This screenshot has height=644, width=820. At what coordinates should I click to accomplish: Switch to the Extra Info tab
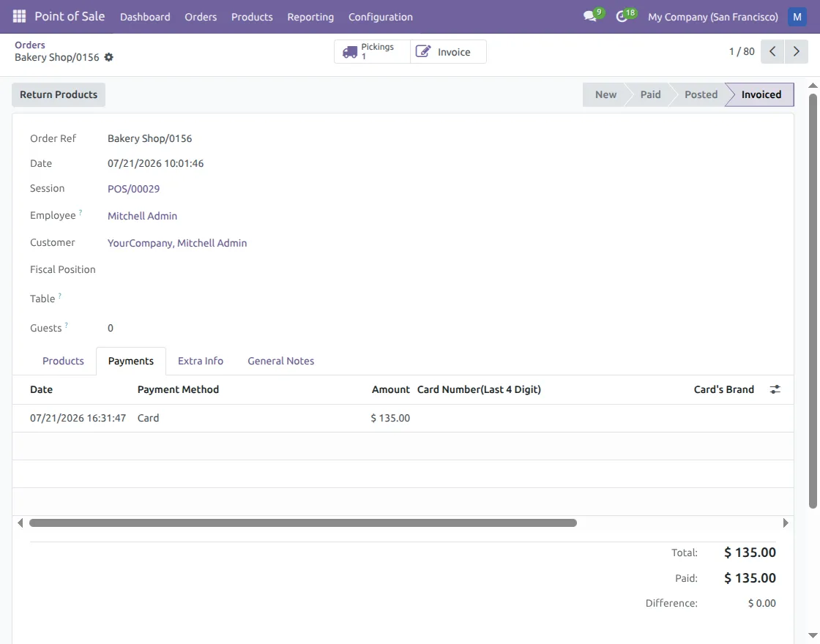tap(201, 361)
